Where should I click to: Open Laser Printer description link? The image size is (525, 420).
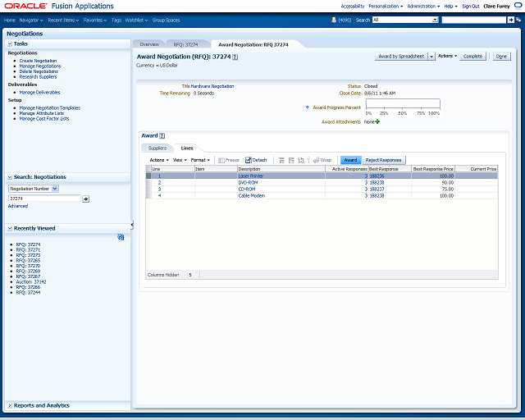(x=251, y=176)
